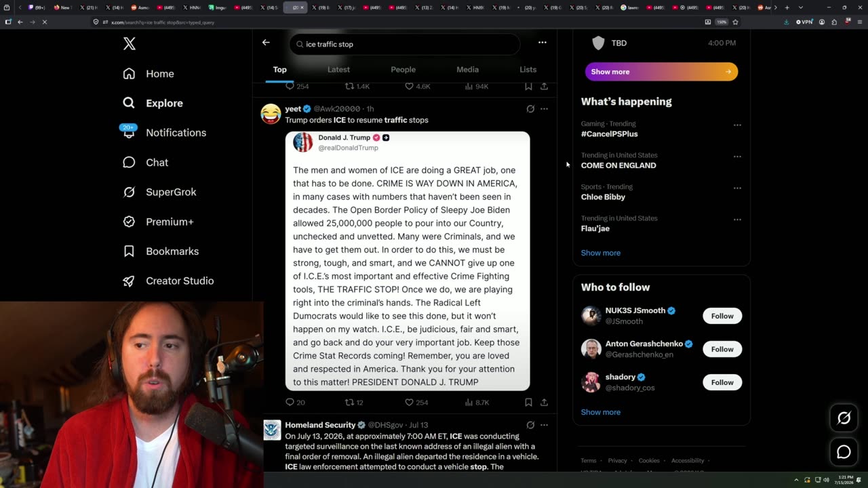
Task: Open more menu on Homeland Security post
Action: click(x=544, y=425)
